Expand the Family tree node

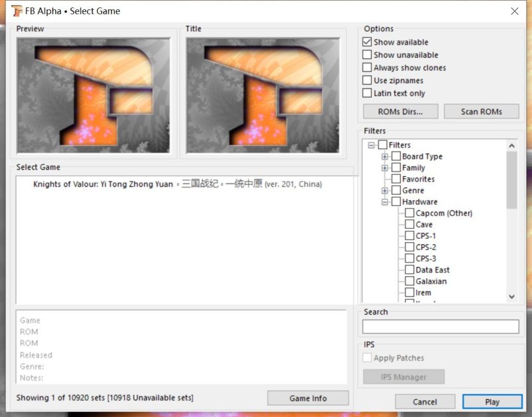coord(385,168)
